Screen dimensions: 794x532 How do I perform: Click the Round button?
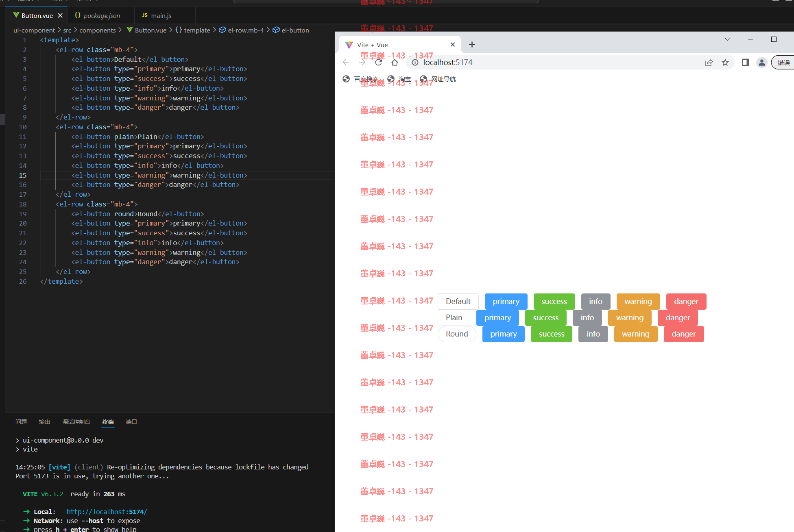pos(457,334)
